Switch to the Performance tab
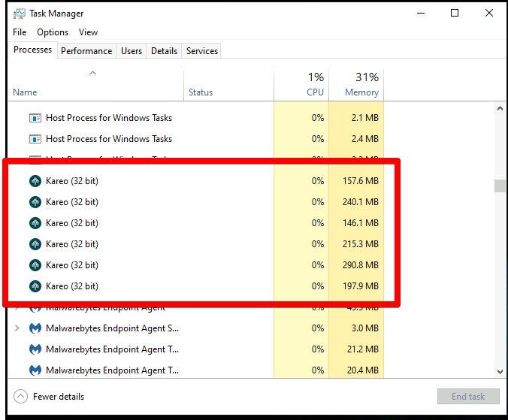 click(x=86, y=51)
